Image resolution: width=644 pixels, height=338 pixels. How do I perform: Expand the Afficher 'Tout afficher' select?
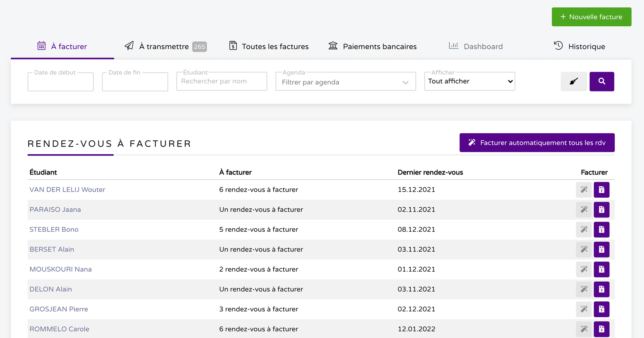click(469, 81)
